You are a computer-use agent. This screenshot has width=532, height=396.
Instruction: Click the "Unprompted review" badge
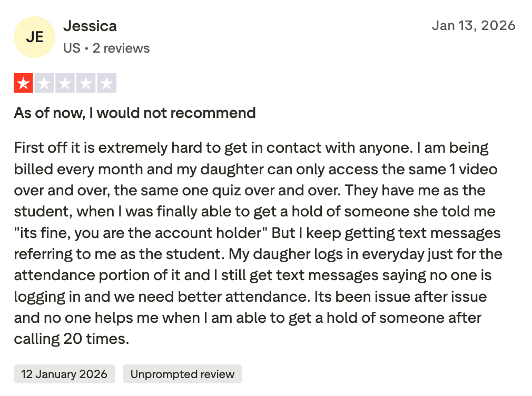click(x=182, y=374)
